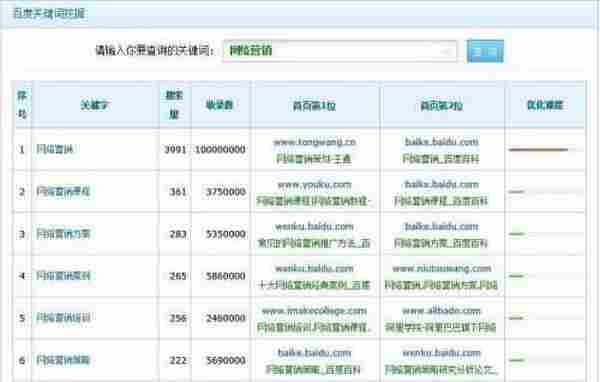This screenshot has width=600, height=382.
Task: Open wenku.baidu.com in row 3
Action: (315, 227)
